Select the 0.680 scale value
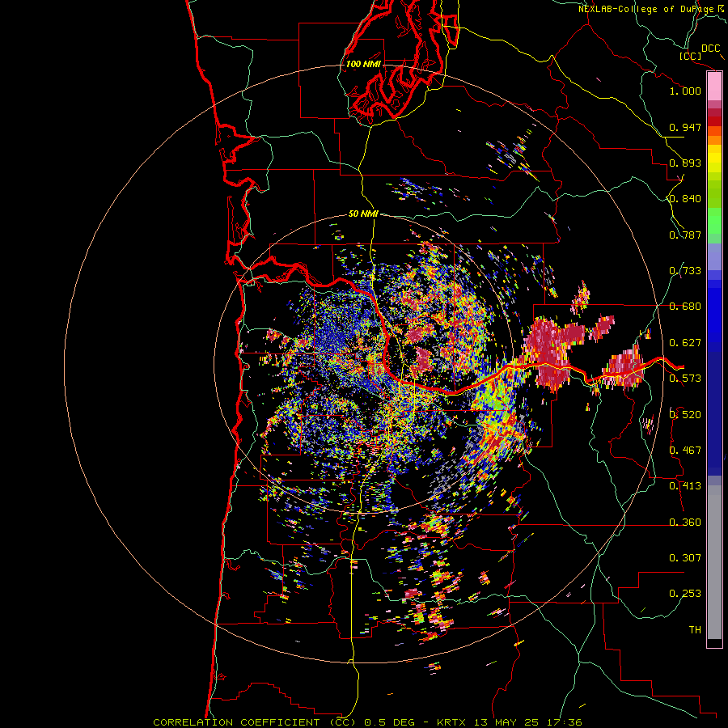 (x=685, y=307)
